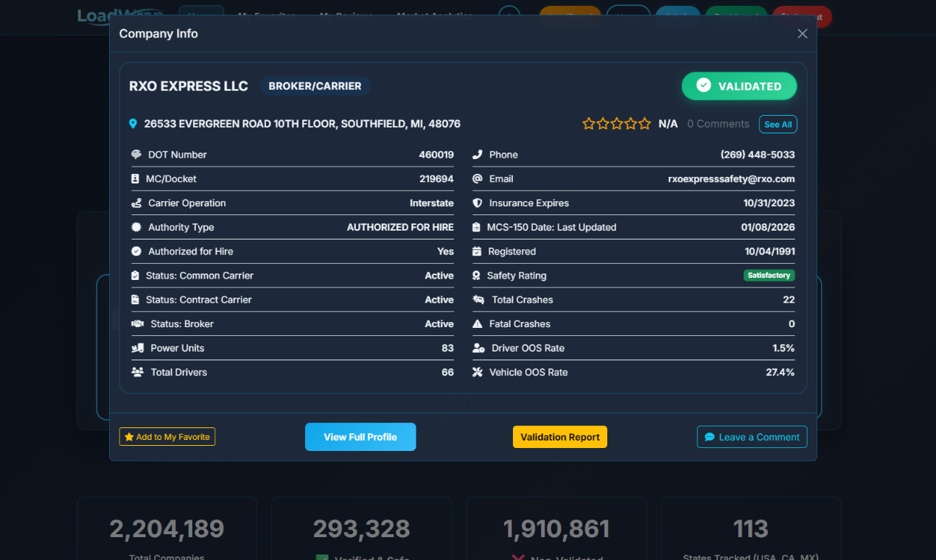Click the See All comments link
Screen dimensions: 936x560
[778, 124]
